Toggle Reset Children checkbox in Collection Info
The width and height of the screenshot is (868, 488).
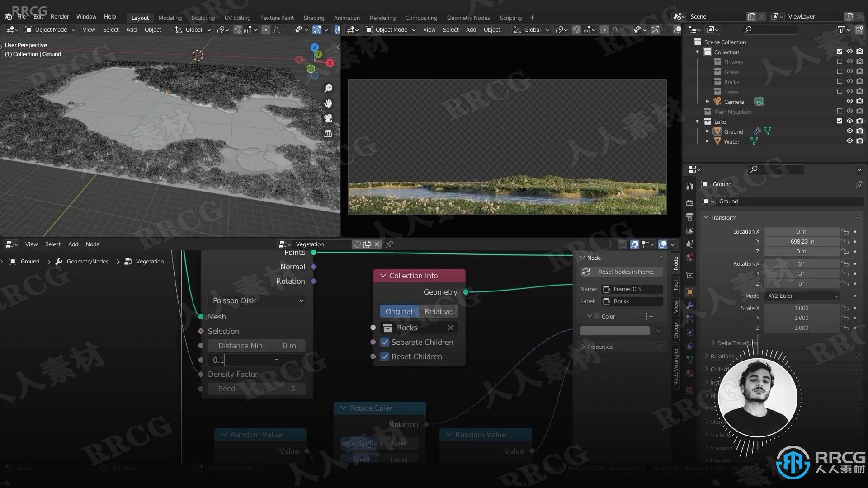pyautogui.click(x=385, y=356)
